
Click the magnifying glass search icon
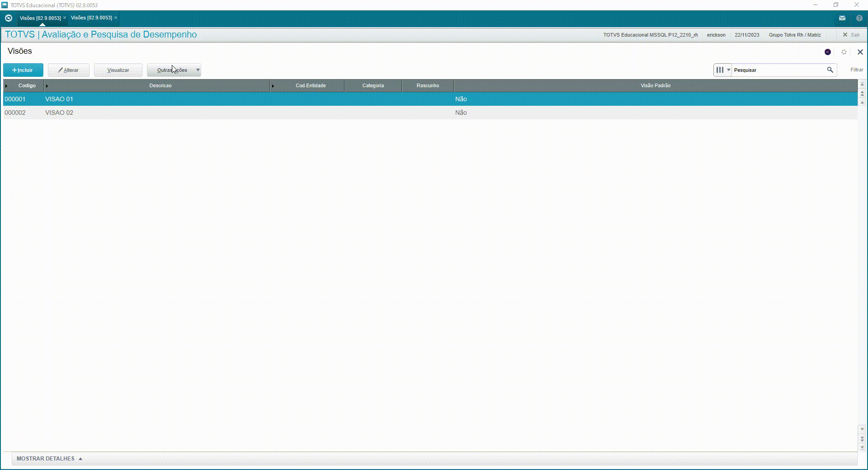pos(830,70)
